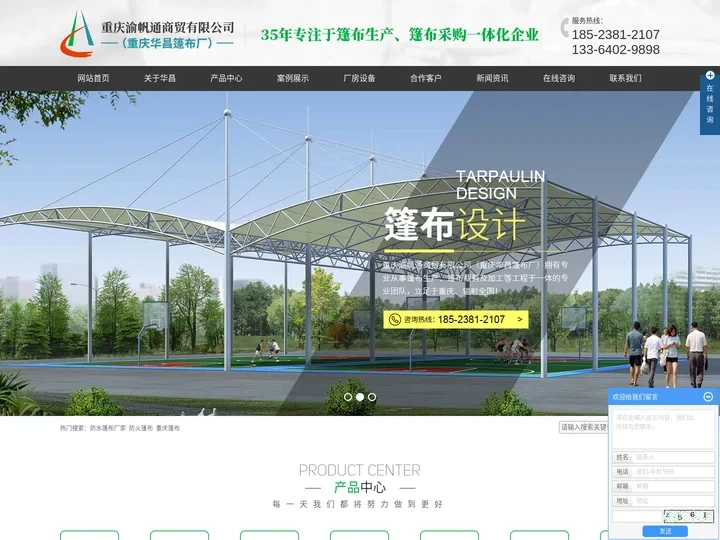Click the PRODUCT CENTER section heading
The height and width of the screenshot is (540, 720).
(360, 470)
